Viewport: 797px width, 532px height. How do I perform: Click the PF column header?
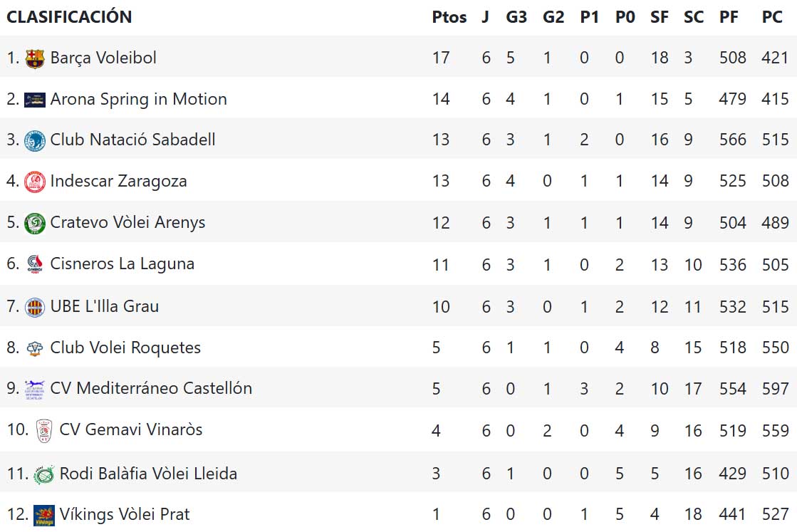[729, 17]
